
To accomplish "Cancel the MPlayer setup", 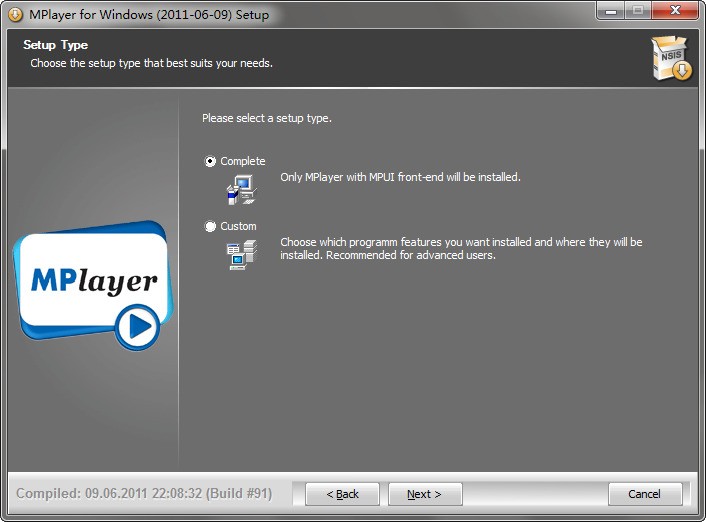I will coord(645,494).
